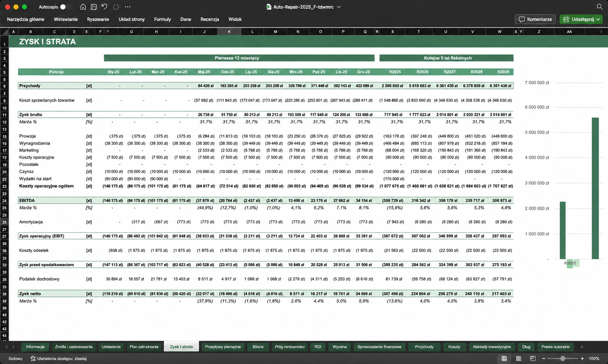Click the Redo arrow icon
608x364 pixels.
point(116,7)
